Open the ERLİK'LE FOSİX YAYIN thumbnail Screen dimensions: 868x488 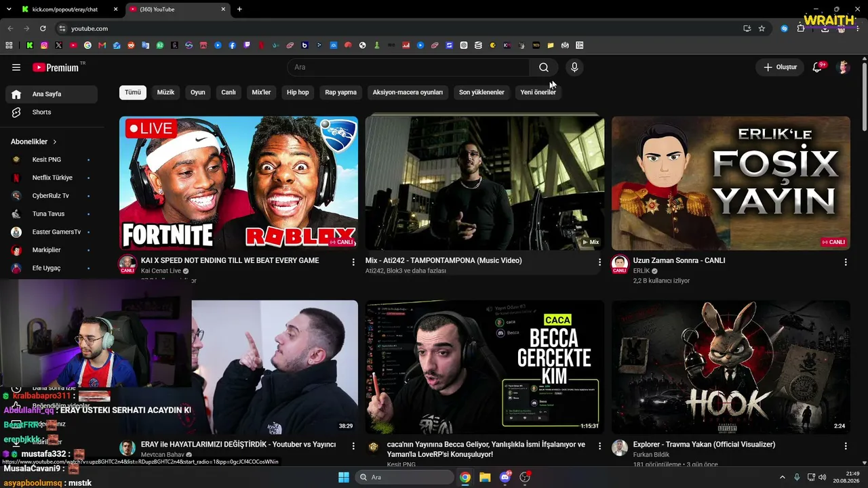tap(731, 184)
